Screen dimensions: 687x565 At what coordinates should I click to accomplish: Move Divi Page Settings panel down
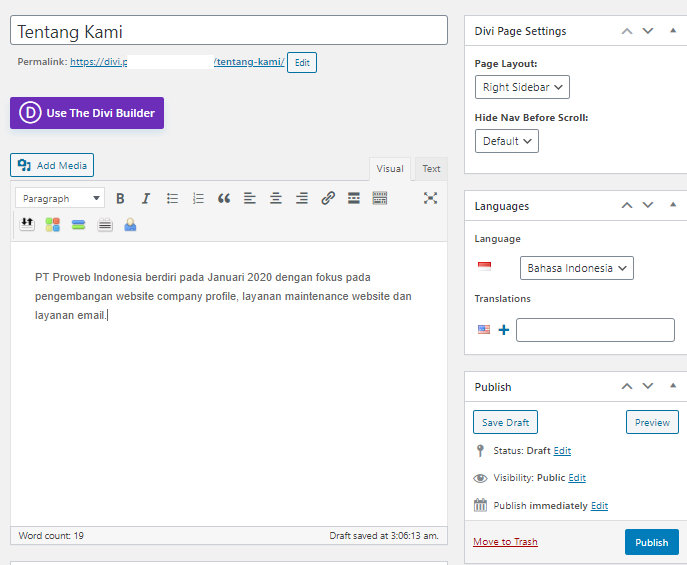click(648, 31)
